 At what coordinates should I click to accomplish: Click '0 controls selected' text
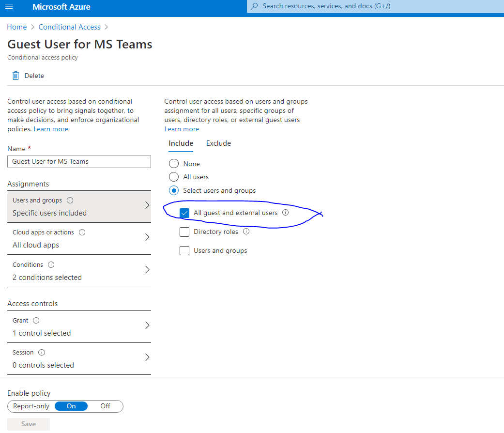pyautogui.click(x=43, y=365)
